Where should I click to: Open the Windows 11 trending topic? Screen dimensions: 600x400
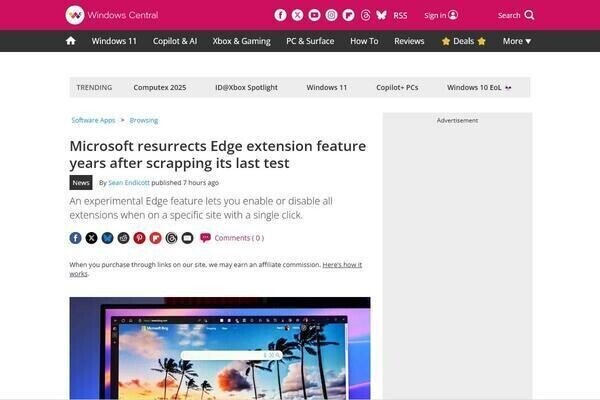pos(326,88)
